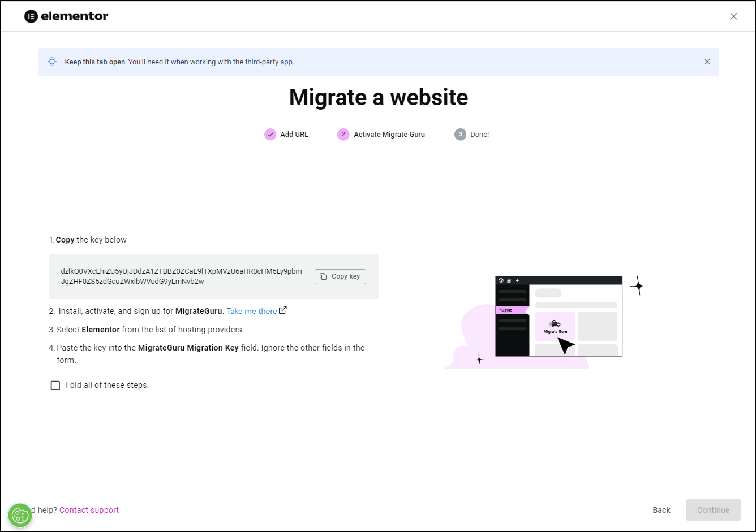This screenshot has height=532, width=756.
Task: Click the large sparkle star icon
Action: pyautogui.click(x=638, y=286)
